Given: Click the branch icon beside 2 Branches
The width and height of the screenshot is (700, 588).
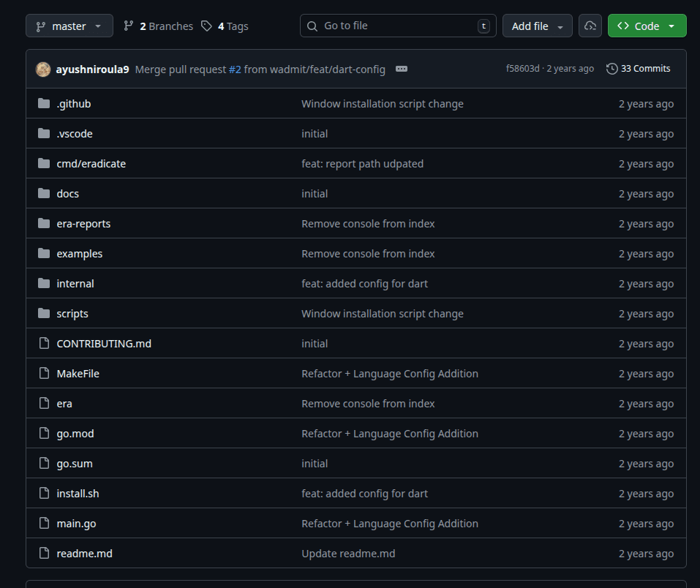Looking at the screenshot, I should pyautogui.click(x=129, y=26).
